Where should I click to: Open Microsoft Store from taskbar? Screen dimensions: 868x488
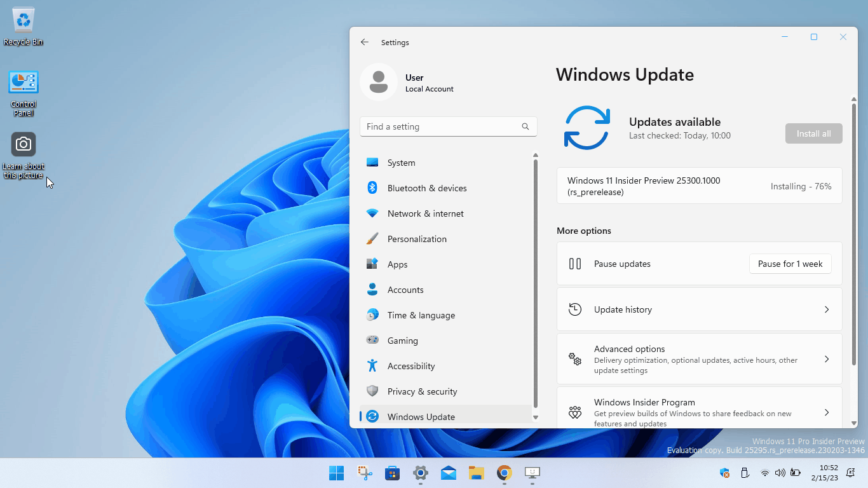[x=393, y=473]
